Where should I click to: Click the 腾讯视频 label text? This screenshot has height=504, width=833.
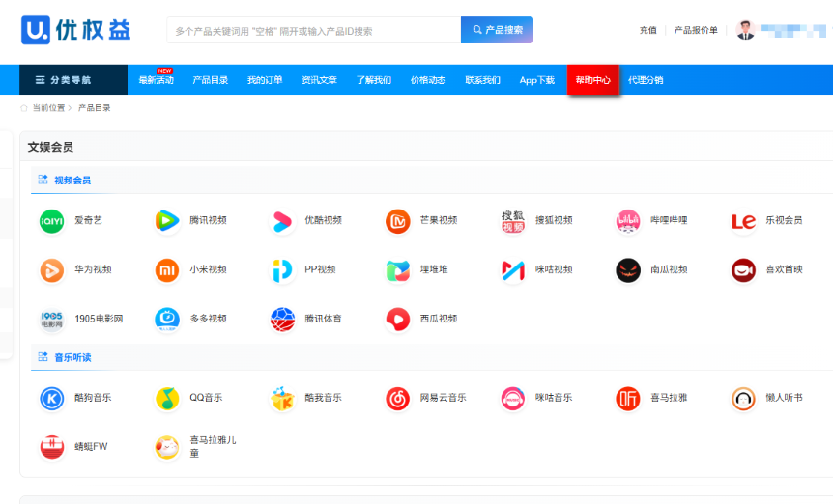click(x=209, y=220)
